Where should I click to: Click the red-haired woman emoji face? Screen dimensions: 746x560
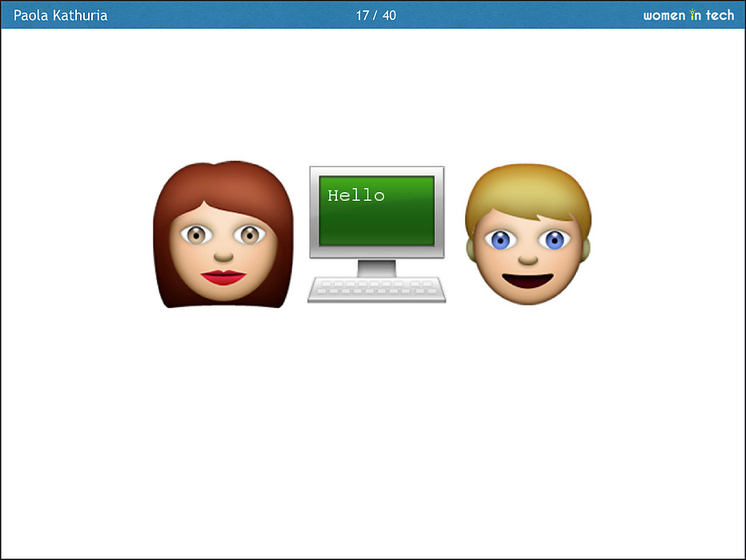[223, 240]
